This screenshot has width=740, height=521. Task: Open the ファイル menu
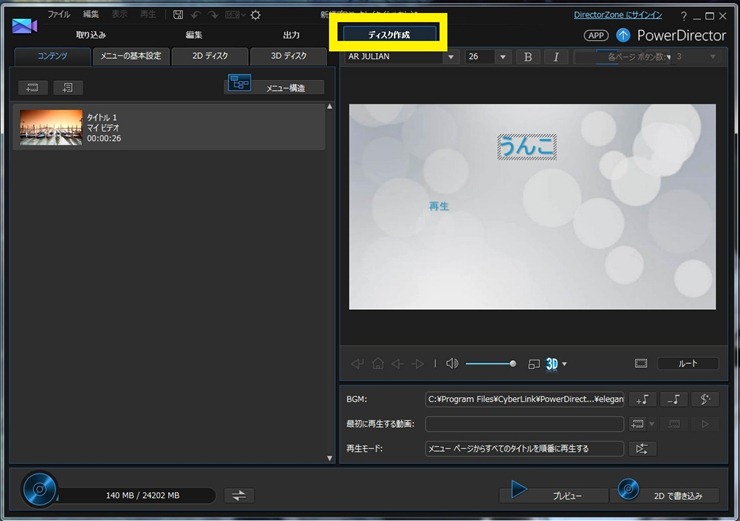[59, 15]
